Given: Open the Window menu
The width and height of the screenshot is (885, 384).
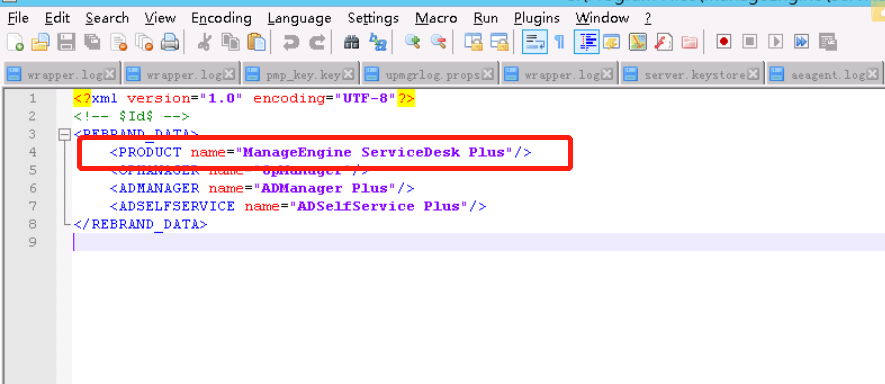Looking at the screenshot, I should (602, 18).
